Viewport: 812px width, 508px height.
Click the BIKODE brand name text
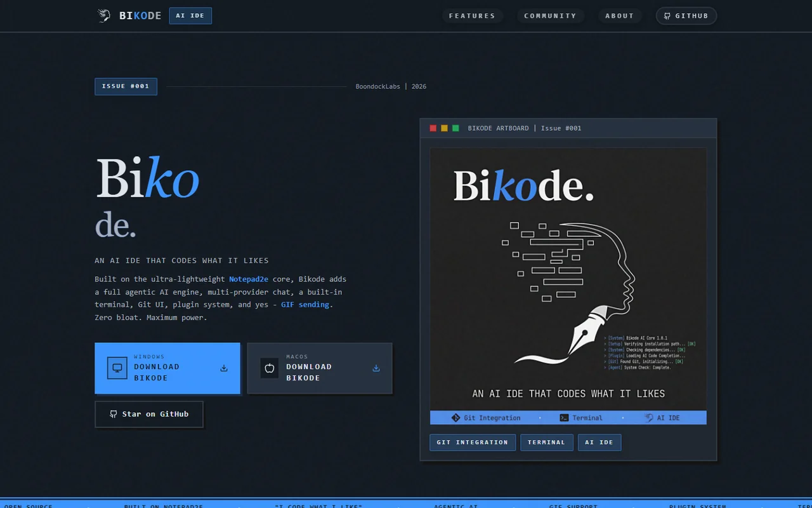click(x=140, y=16)
